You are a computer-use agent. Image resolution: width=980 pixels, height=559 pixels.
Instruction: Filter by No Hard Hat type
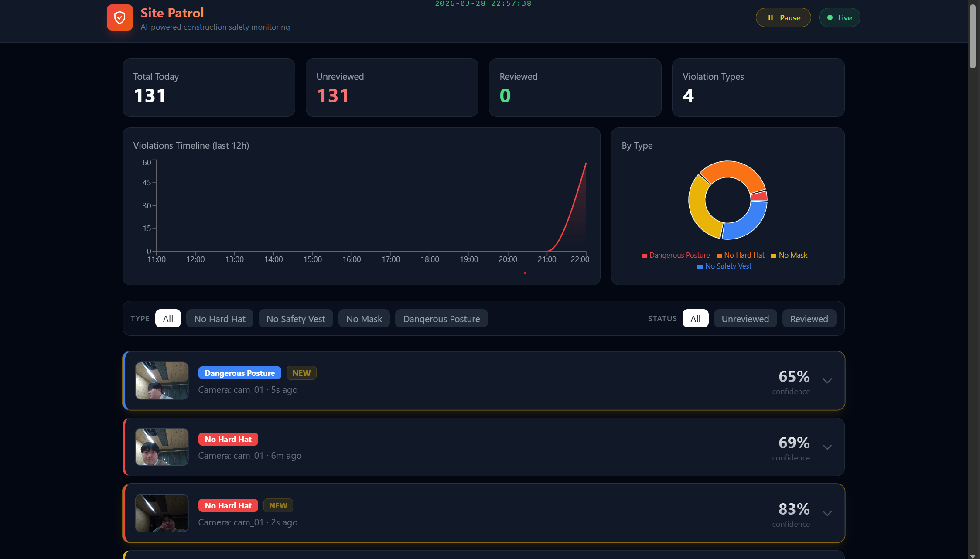click(x=219, y=319)
